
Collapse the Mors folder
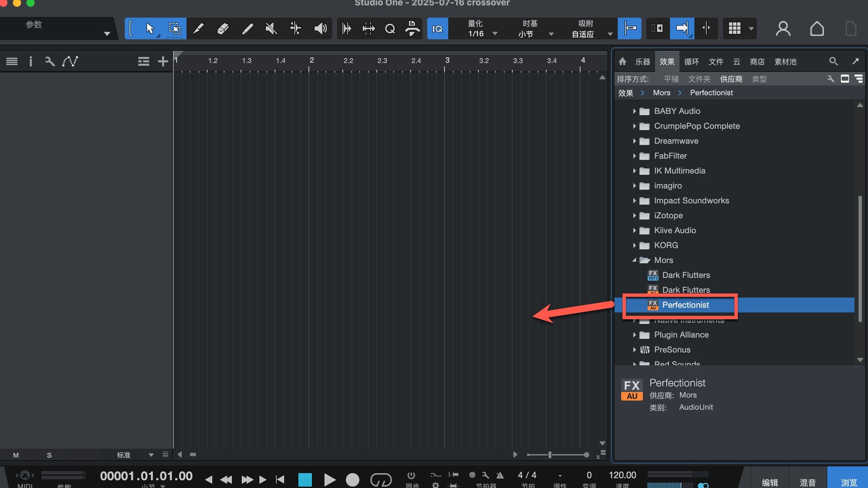click(634, 260)
